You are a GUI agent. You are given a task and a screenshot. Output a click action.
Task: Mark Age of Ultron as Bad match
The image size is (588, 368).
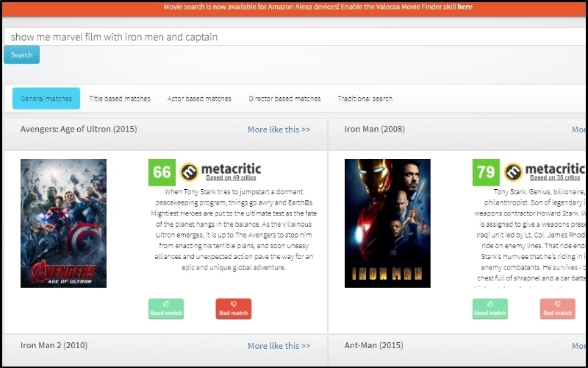[234, 308]
